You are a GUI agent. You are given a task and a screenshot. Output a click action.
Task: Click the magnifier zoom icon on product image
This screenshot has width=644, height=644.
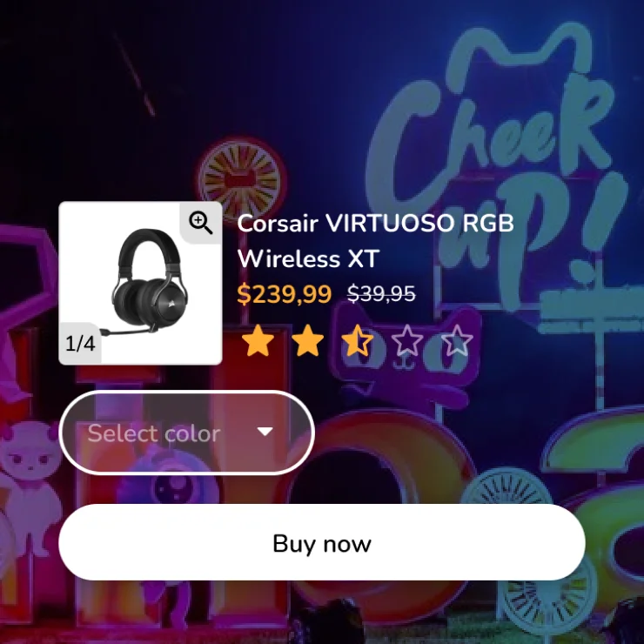click(201, 223)
